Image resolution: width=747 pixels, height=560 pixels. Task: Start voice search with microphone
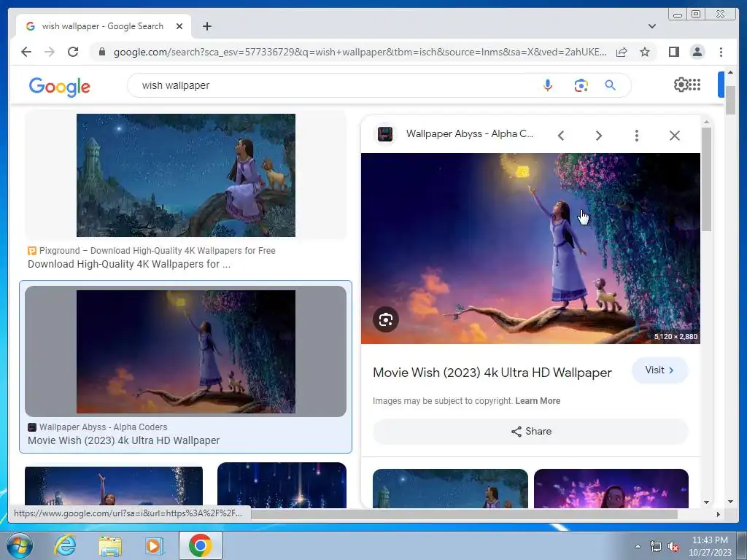coord(548,86)
